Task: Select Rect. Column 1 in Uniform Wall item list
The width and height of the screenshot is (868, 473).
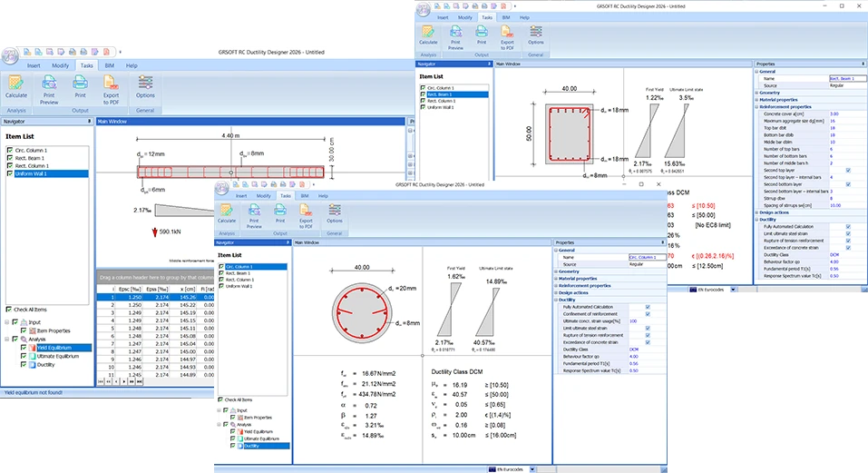Action: (33, 166)
